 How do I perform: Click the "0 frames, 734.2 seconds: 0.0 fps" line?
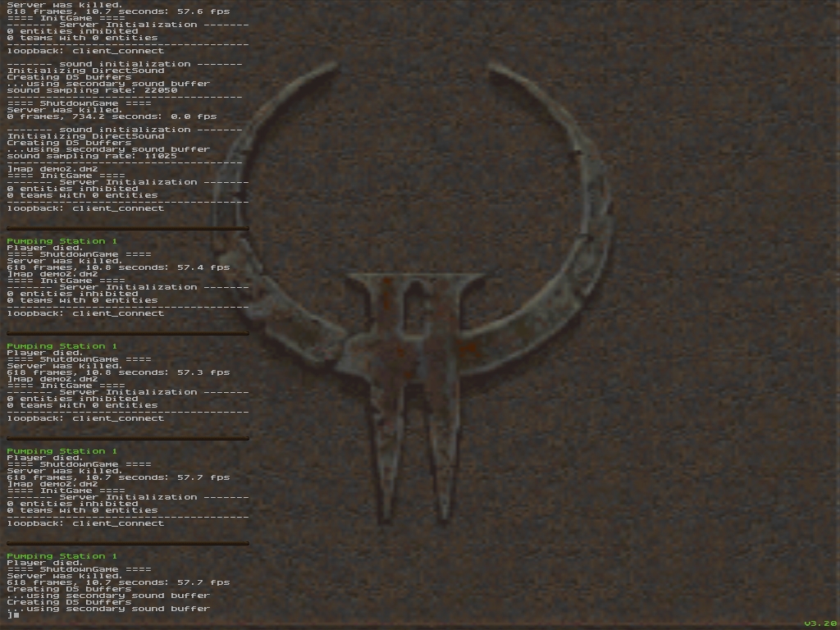112,116
